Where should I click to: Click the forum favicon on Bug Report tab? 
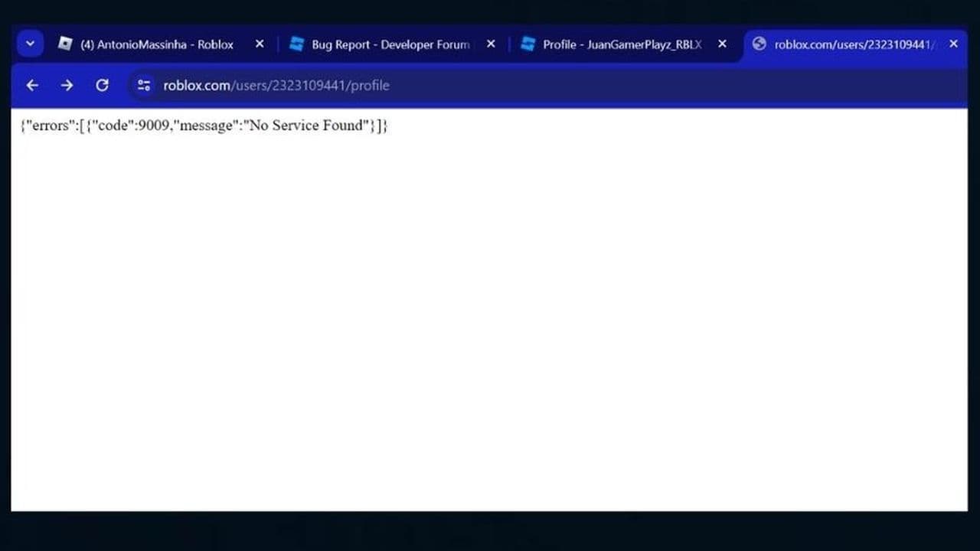tap(297, 44)
